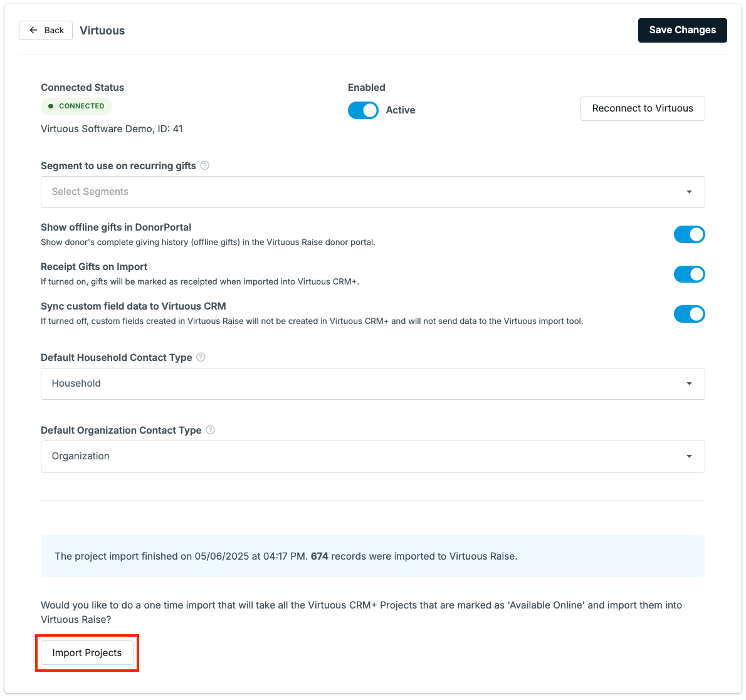Screen dimensions: 746x700
Task: Disable Show offline gifts in DonorPortal
Action: tap(689, 234)
